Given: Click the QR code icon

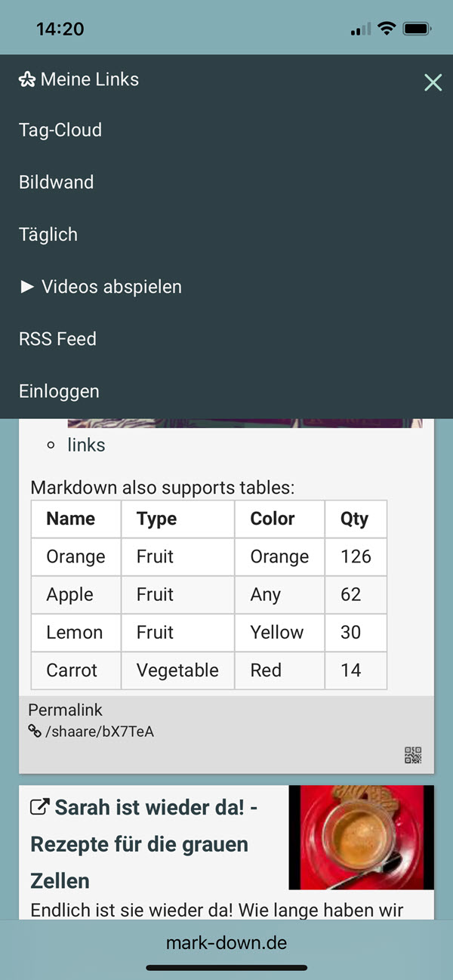Looking at the screenshot, I should (413, 755).
